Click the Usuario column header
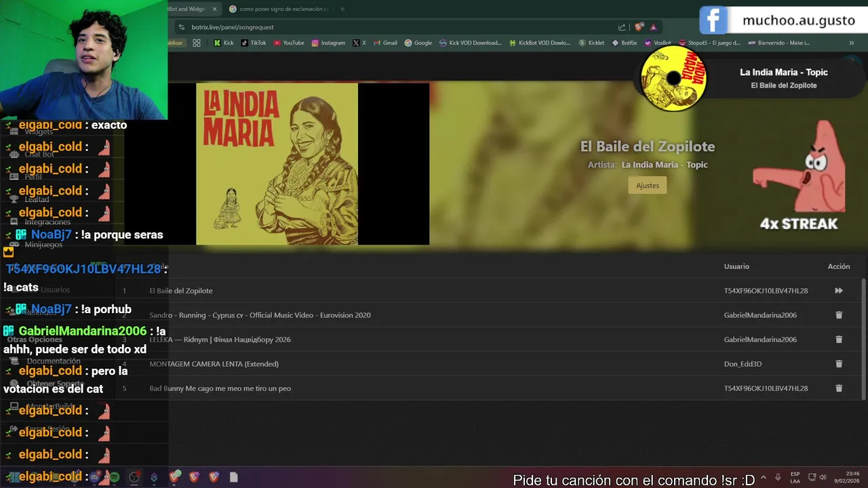The height and width of the screenshot is (488, 868). tap(736, 266)
